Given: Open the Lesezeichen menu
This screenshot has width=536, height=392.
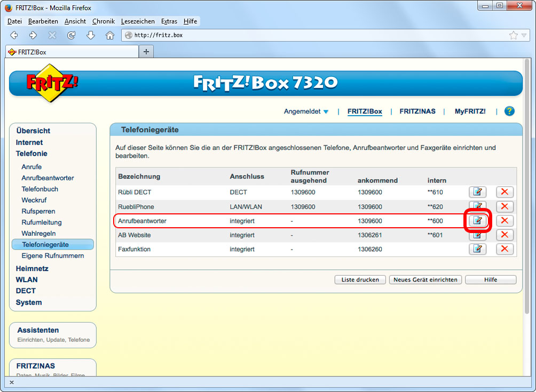Looking at the screenshot, I should pyautogui.click(x=138, y=21).
